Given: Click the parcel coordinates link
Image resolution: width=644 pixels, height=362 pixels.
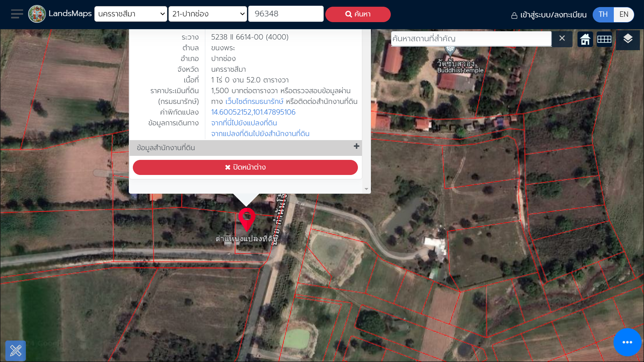Looking at the screenshot, I should (x=253, y=112).
